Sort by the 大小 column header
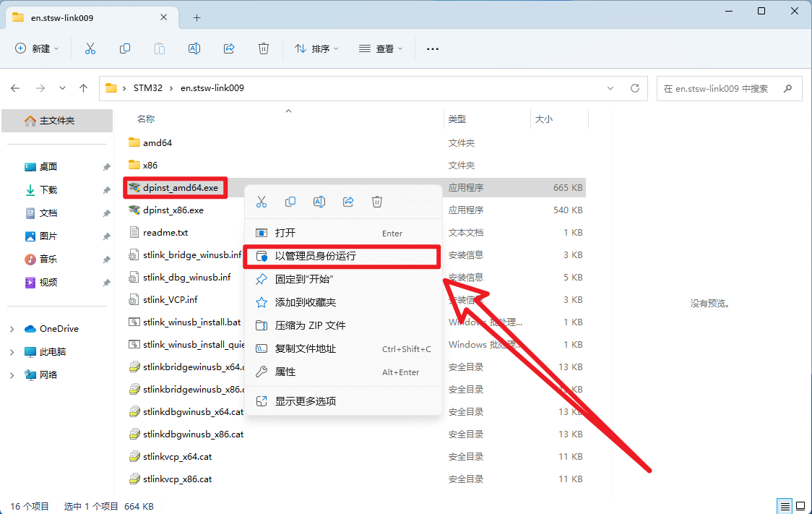The image size is (812, 514). coord(543,119)
